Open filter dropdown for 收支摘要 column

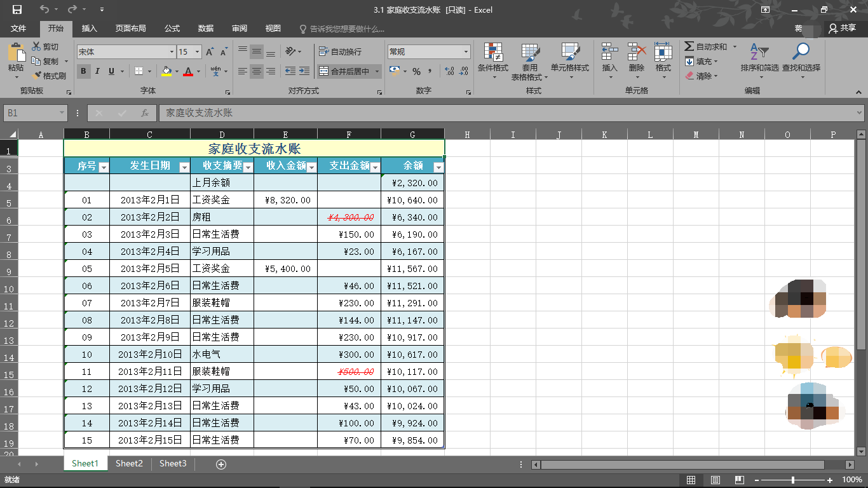[248, 167]
